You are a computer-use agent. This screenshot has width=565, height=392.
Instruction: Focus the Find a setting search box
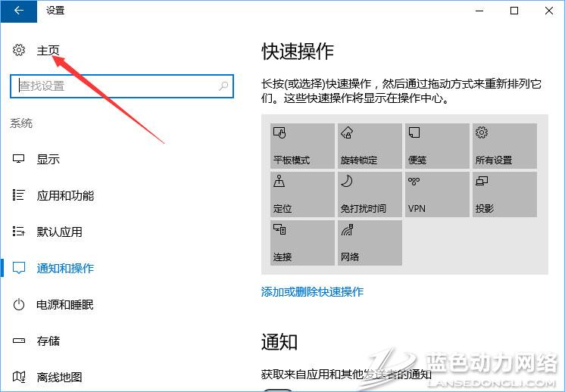point(114,86)
